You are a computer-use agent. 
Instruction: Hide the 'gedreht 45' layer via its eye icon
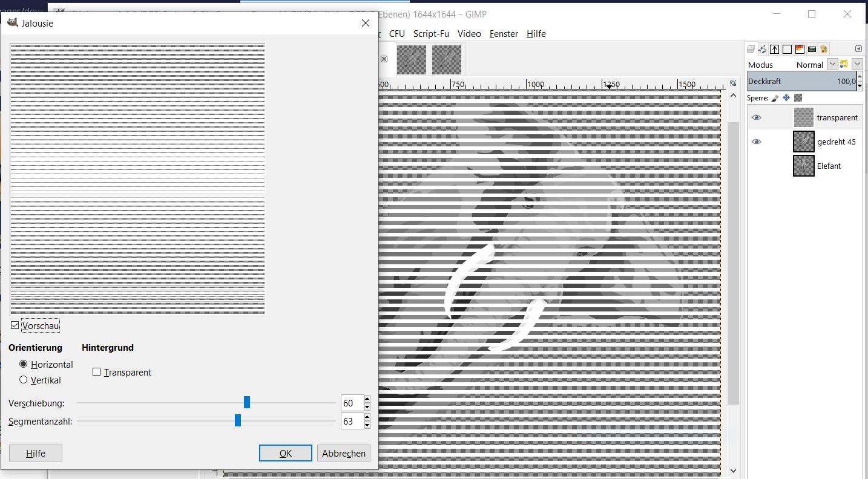tap(756, 142)
